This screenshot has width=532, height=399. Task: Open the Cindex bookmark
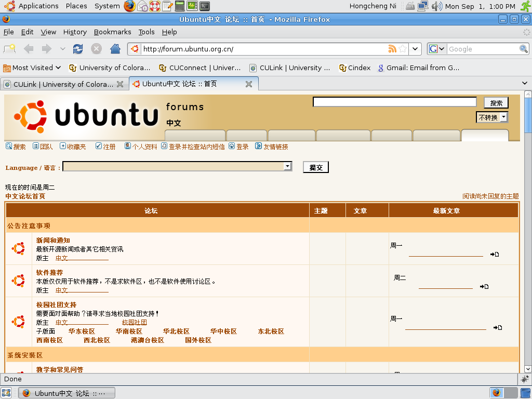pyautogui.click(x=355, y=68)
